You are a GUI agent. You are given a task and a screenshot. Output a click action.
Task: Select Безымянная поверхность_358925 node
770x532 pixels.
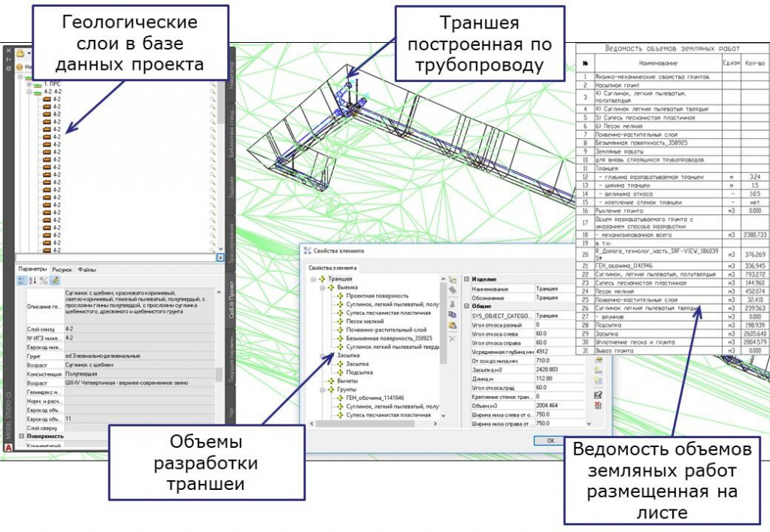coord(389,338)
